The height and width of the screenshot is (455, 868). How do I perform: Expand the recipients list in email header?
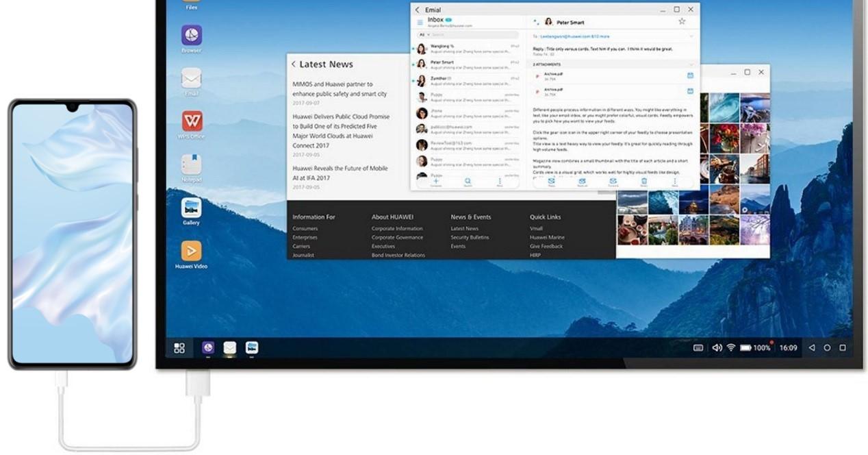(x=691, y=36)
